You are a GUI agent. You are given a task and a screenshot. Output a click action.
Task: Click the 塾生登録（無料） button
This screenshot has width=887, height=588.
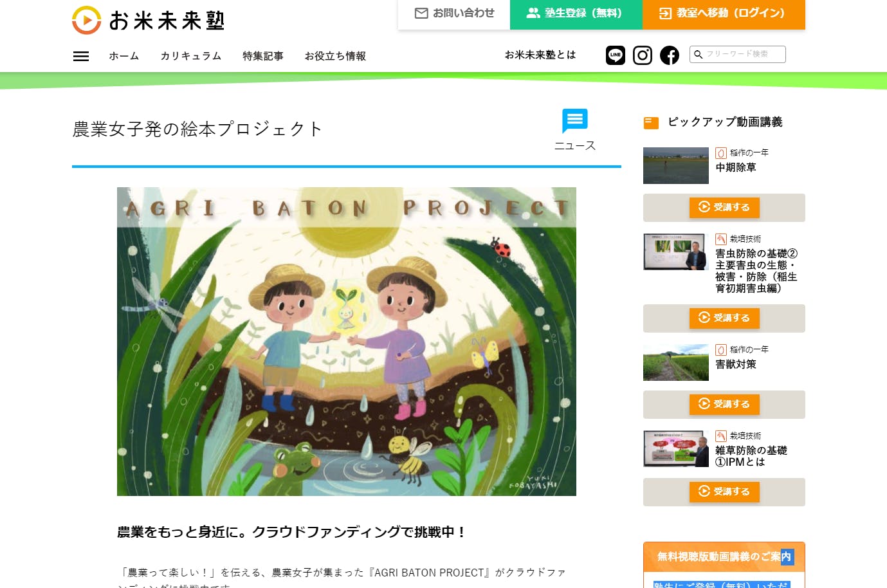point(576,14)
